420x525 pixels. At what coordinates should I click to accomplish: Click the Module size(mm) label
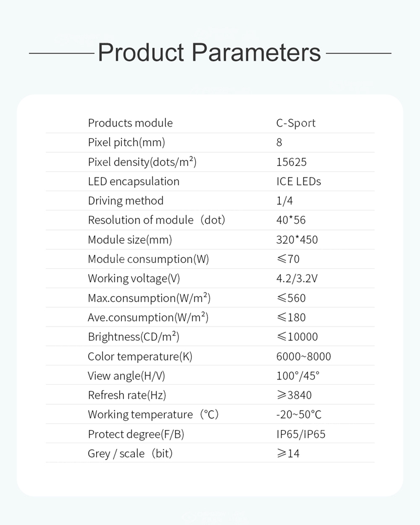130,239
